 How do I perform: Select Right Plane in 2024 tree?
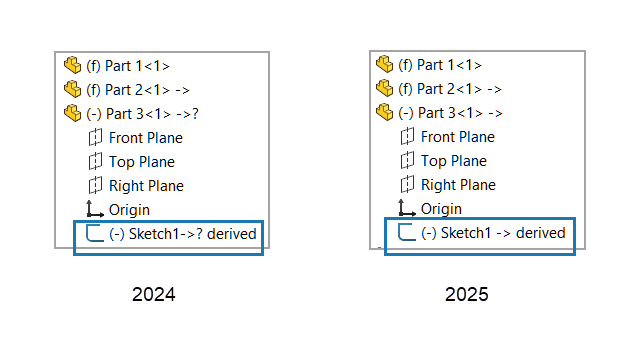(x=146, y=186)
